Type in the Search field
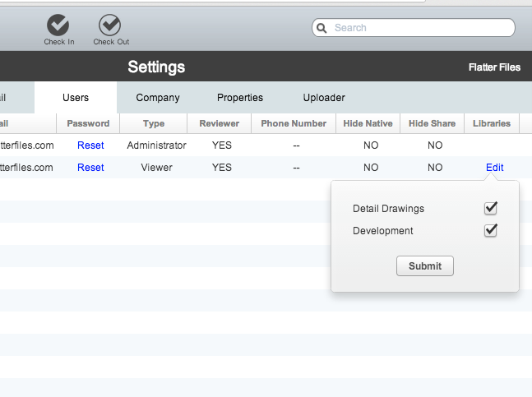 coord(419,28)
